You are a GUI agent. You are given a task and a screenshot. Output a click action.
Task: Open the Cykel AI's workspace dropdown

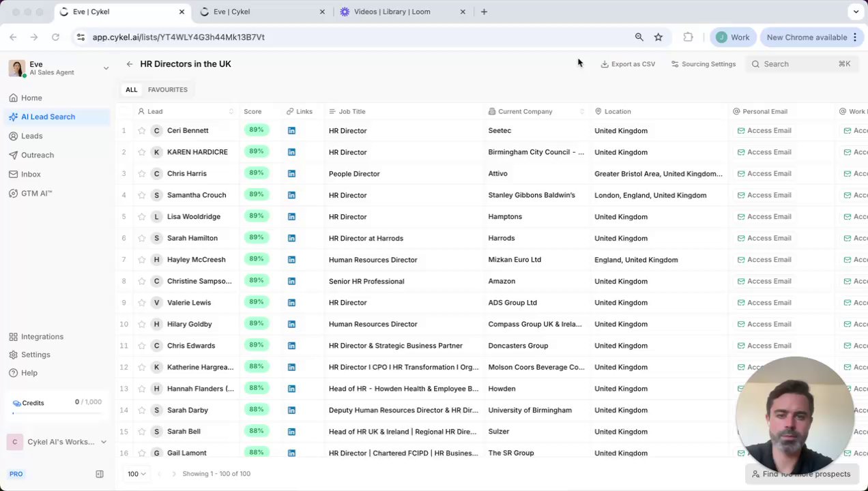point(58,442)
